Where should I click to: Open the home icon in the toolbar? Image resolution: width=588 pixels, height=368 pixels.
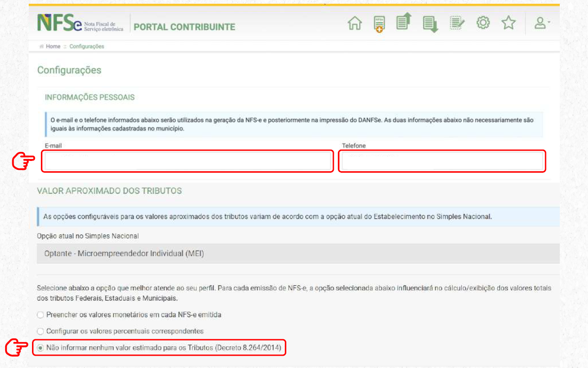click(354, 24)
